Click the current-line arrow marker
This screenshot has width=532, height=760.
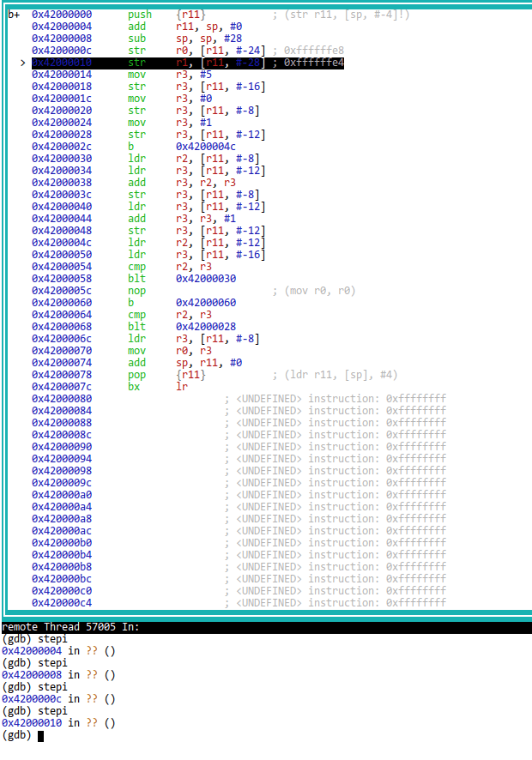pyautogui.click(x=22, y=63)
